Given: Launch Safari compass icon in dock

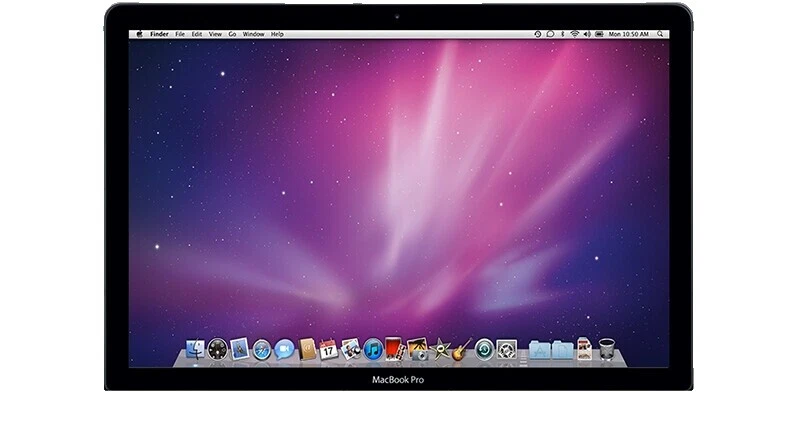Looking at the screenshot, I should pos(262,350).
